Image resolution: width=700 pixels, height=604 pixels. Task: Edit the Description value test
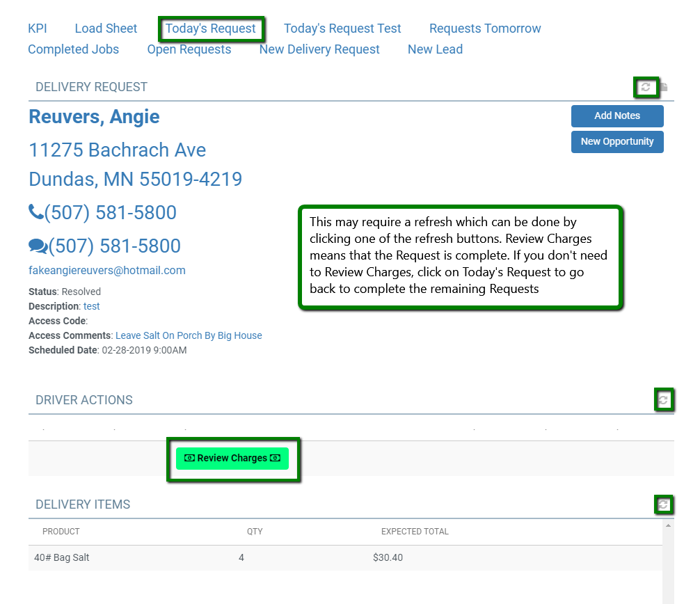tap(92, 306)
